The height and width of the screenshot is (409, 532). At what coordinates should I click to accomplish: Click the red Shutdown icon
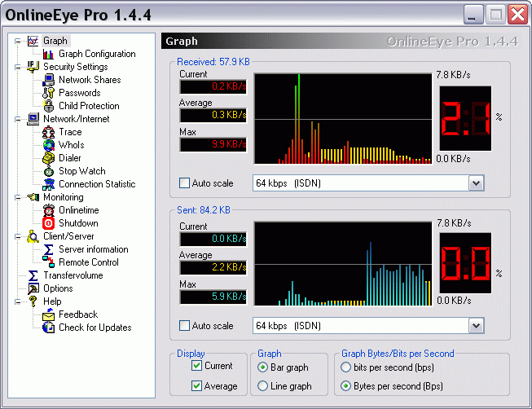click(x=49, y=223)
